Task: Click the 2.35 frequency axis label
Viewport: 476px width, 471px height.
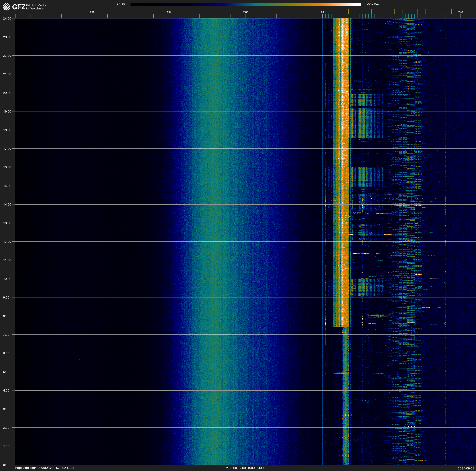Action: (x=246, y=12)
